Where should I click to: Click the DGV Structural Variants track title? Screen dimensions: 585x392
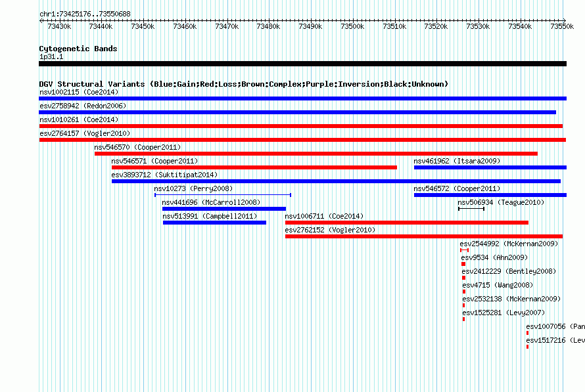click(x=244, y=84)
